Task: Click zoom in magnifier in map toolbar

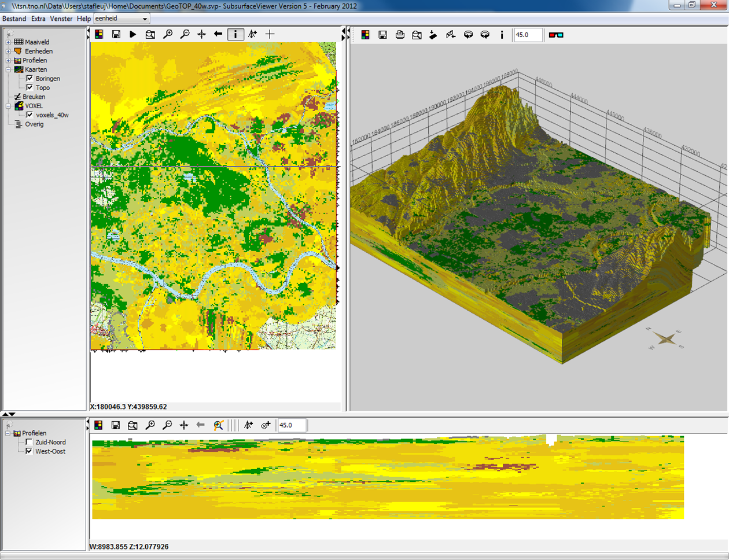Action: tap(168, 35)
